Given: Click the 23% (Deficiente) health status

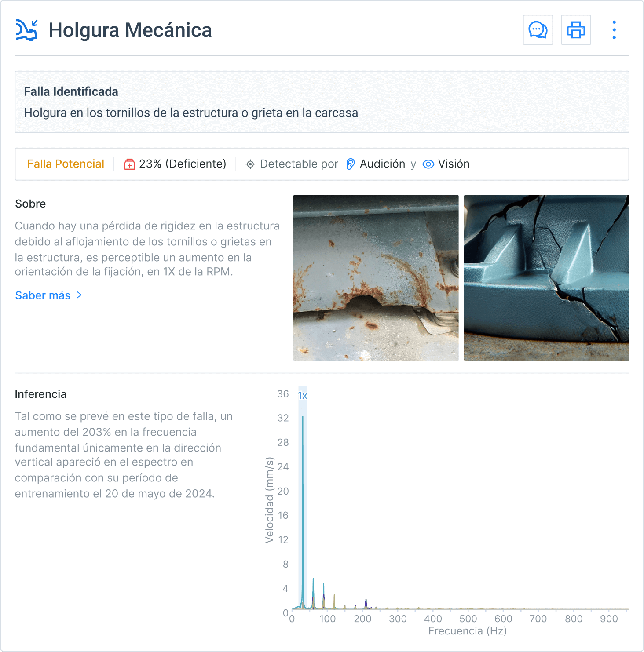Looking at the screenshot, I should coord(182,164).
